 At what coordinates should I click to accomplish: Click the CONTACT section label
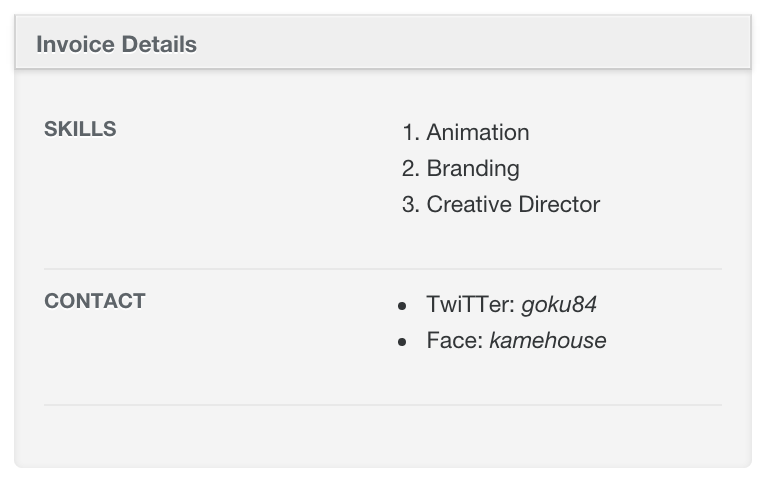click(95, 301)
